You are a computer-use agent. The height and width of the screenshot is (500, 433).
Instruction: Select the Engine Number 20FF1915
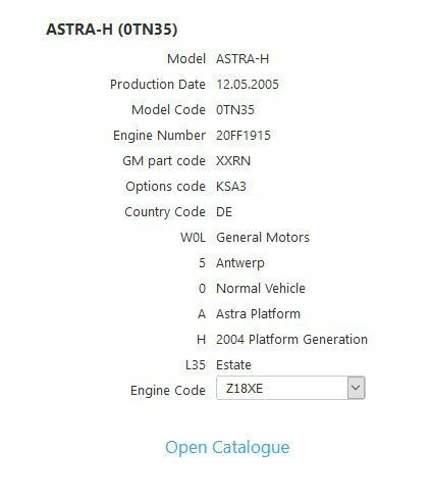(243, 135)
